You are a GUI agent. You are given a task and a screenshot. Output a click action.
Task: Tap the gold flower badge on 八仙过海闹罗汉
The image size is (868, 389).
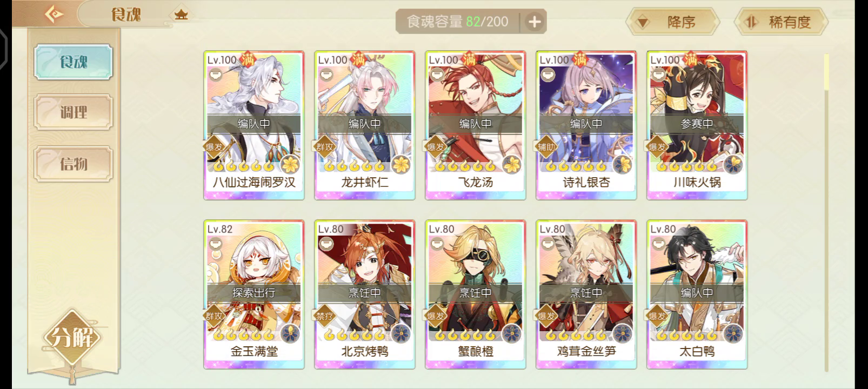[x=291, y=163]
